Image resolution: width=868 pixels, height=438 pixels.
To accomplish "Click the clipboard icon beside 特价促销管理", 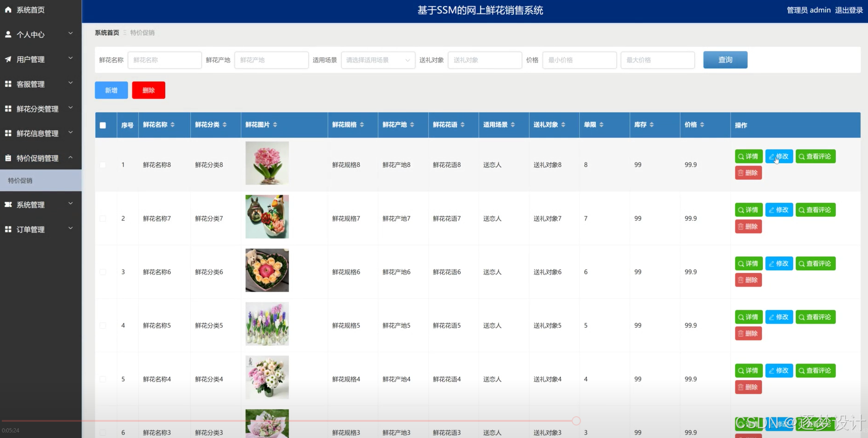I will pyautogui.click(x=8, y=158).
